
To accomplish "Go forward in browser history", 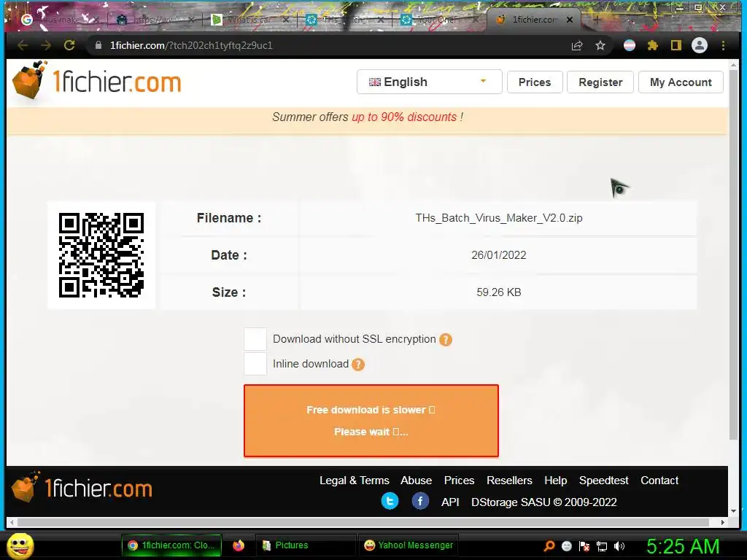I will coord(46,45).
